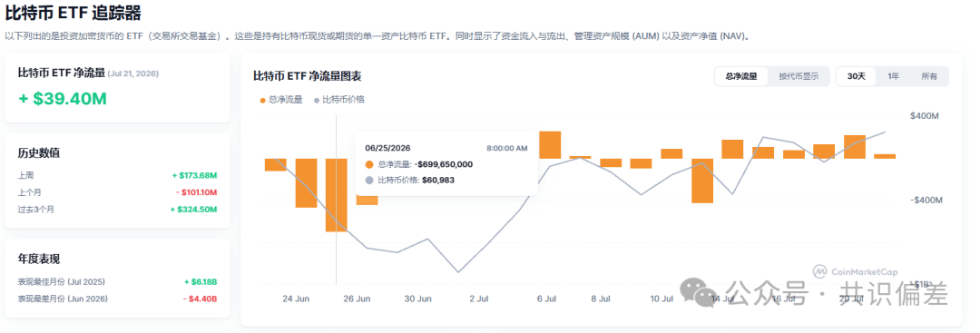Click the 过去3个月 + $324.50M value
Image resolution: width=980 pixels, height=333 pixels.
194,210
